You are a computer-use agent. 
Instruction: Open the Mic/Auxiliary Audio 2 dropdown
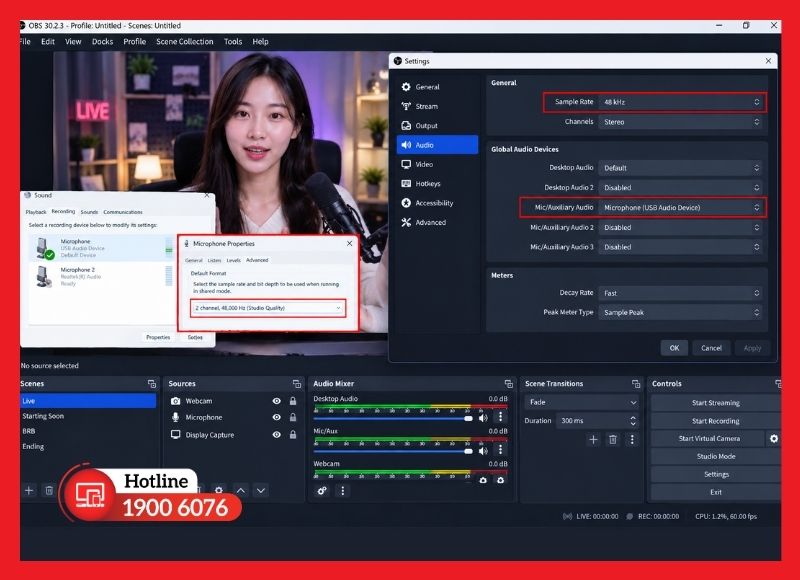click(x=681, y=228)
